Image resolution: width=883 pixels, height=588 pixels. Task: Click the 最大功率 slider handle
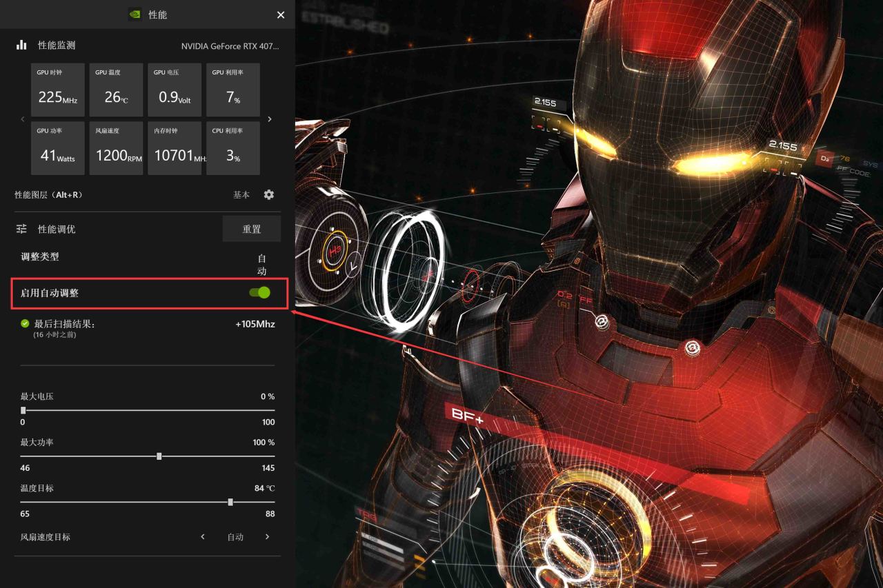coord(159,456)
